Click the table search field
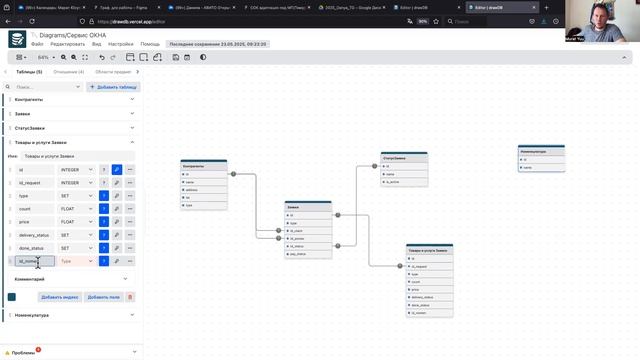 tap(43, 87)
